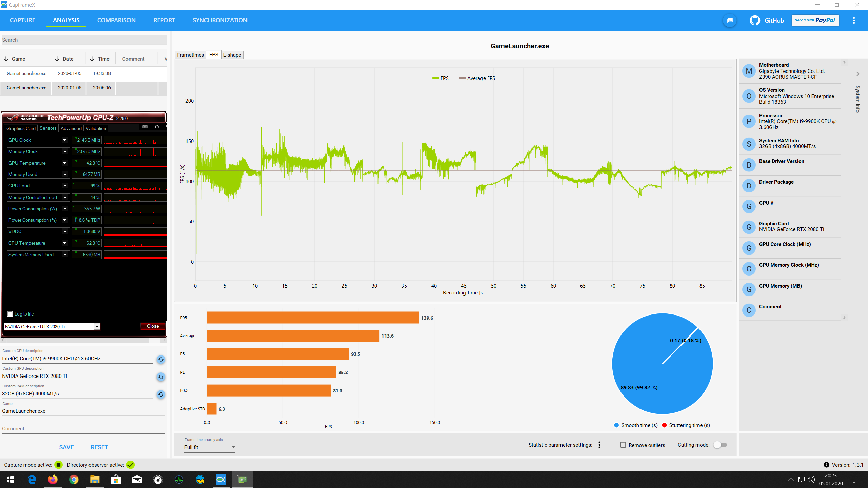
Task: Open GPU Clock sensor dropdown
Action: click(65, 140)
